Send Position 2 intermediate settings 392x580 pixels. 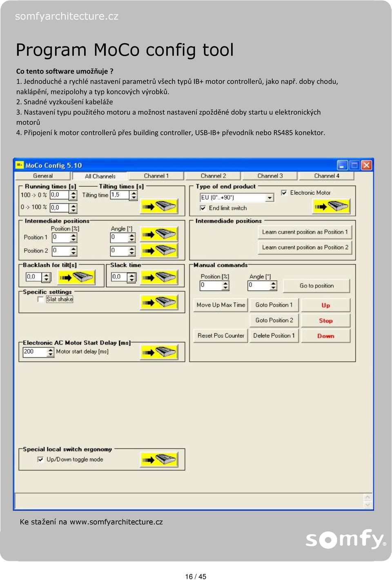(159, 250)
